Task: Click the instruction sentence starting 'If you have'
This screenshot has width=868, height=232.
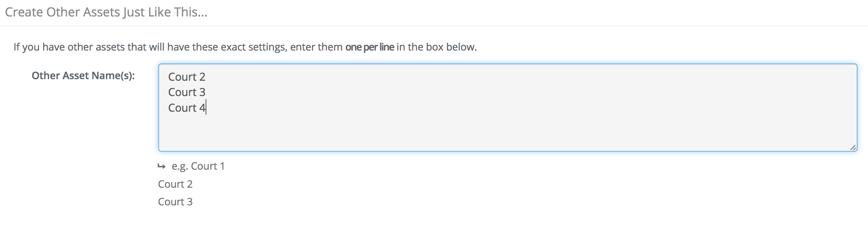Action: [245, 47]
